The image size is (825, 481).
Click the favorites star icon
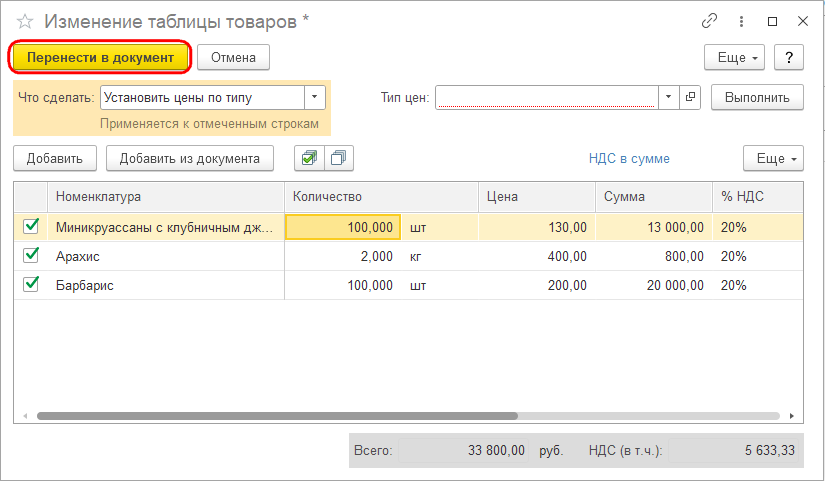25,22
